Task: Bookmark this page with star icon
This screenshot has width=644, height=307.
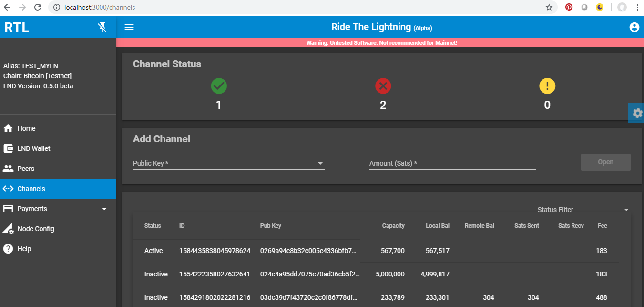Action: click(x=549, y=7)
